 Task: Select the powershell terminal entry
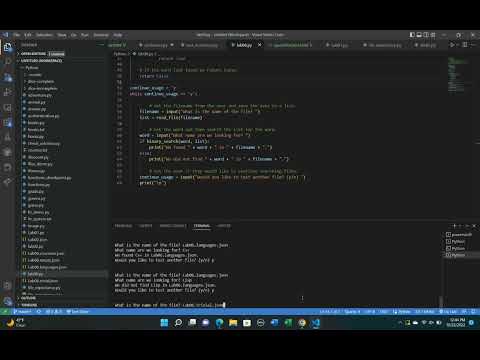[x=461, y=234]
